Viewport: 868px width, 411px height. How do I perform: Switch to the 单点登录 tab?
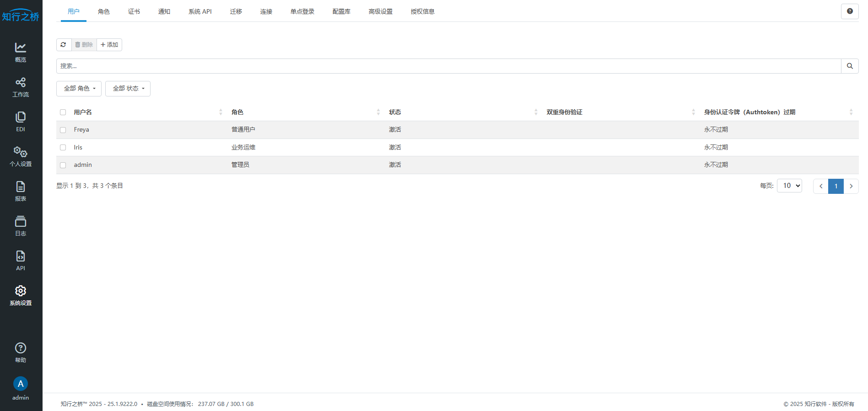pos(302,11)
